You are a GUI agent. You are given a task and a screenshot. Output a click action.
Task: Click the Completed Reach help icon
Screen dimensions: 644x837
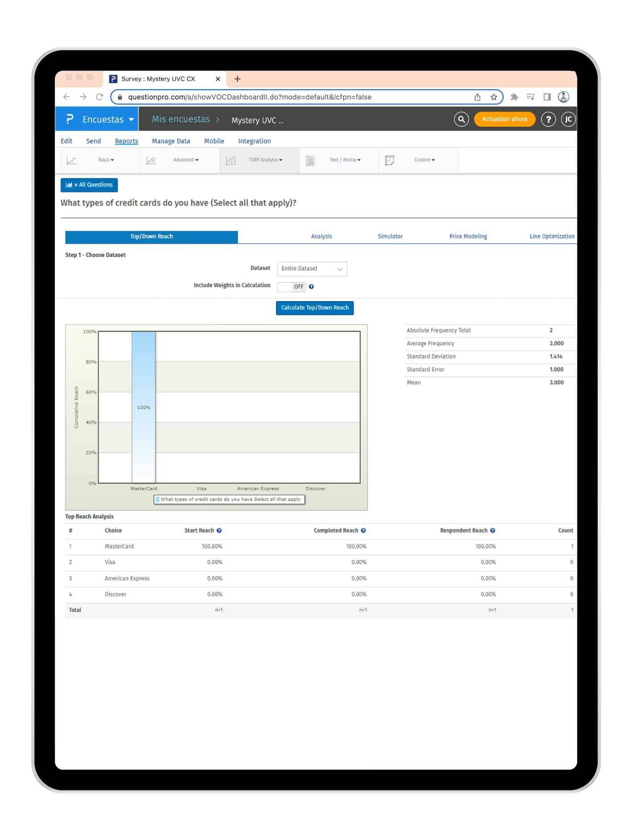coord(363,530)
